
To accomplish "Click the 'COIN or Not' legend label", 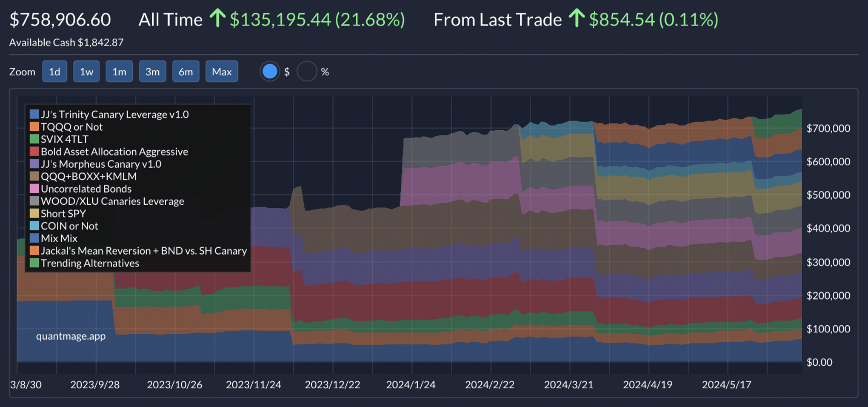I will tap(69, 226).
